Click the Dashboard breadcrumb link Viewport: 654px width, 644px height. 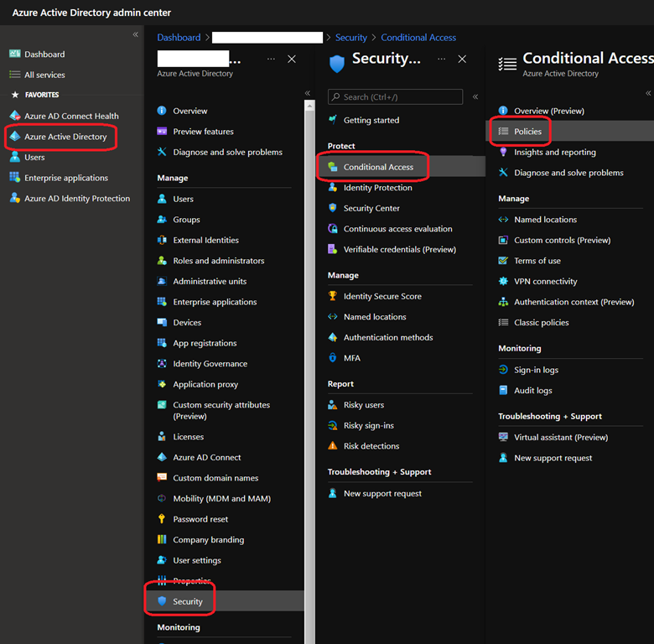[x=179, y=38]
